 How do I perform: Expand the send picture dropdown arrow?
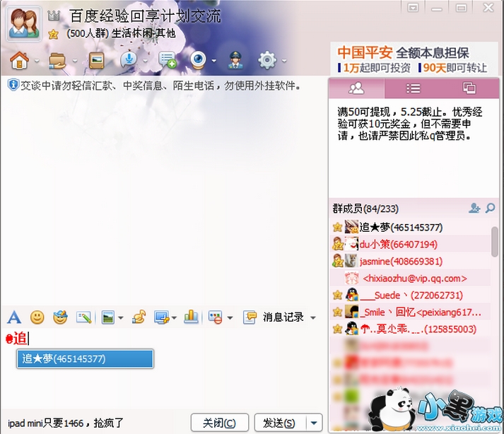click(121, 318)
